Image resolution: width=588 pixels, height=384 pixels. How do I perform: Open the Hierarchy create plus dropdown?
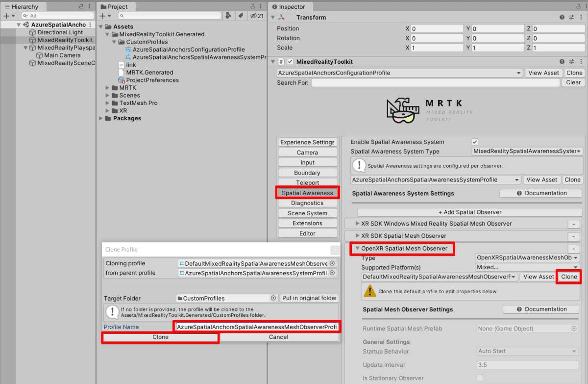(x=9, y=16)
